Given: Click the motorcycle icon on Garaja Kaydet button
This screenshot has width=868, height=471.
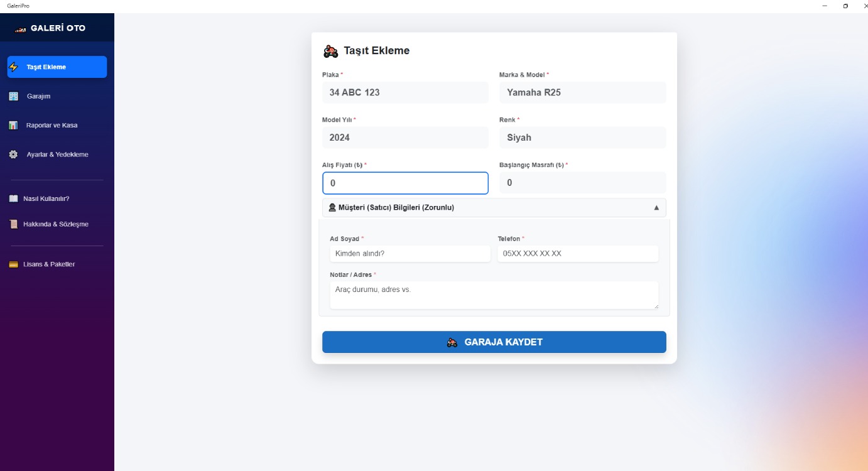Looking at the screenshot, I should pyautogui.click(x=452, y=342).
